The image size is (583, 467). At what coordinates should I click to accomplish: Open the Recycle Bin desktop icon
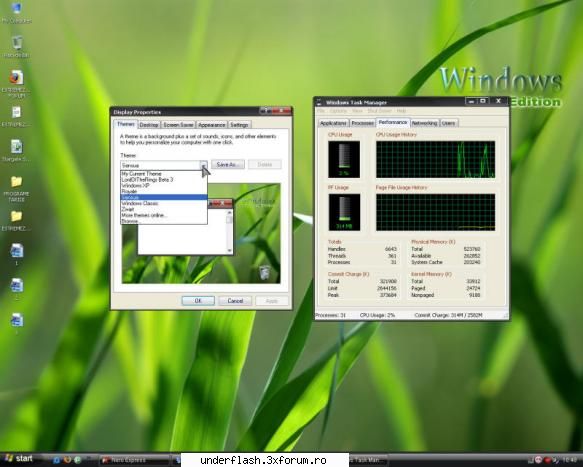coord(16,47)
